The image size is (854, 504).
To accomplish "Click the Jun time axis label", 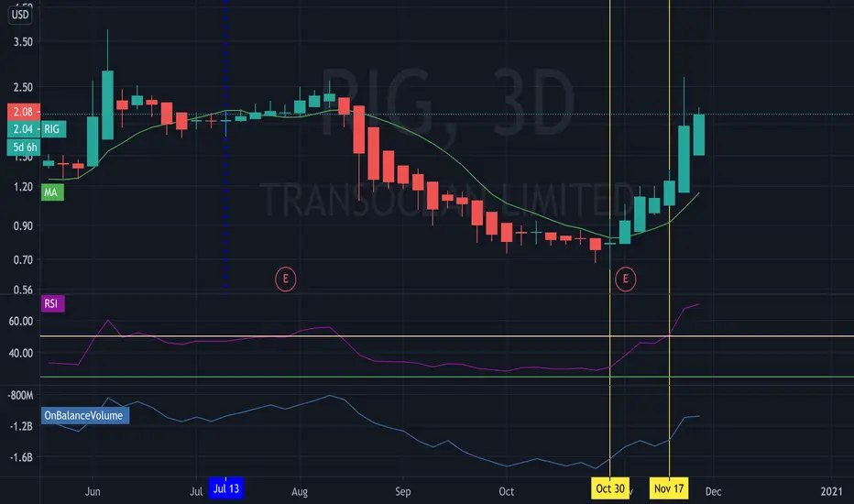I will point(93,491).
